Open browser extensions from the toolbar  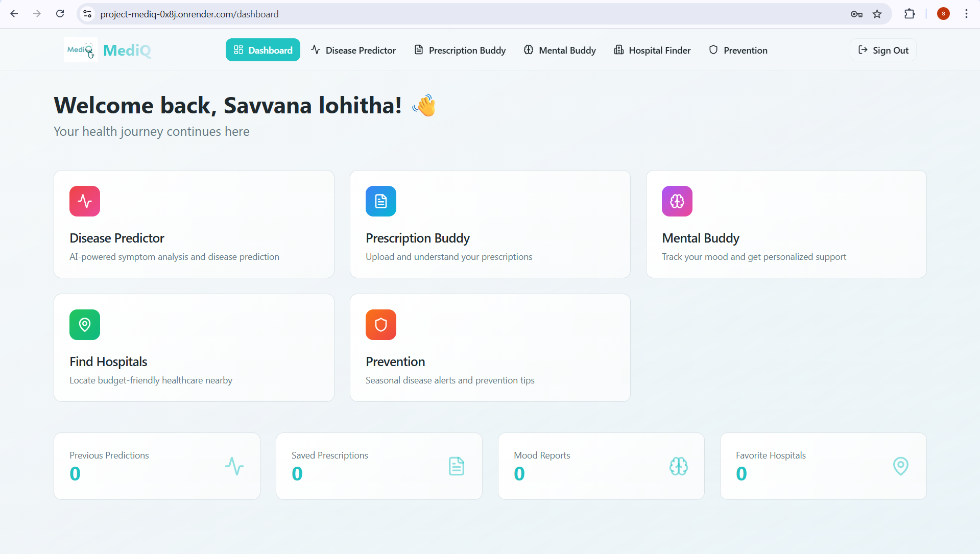tap(910, 14)
